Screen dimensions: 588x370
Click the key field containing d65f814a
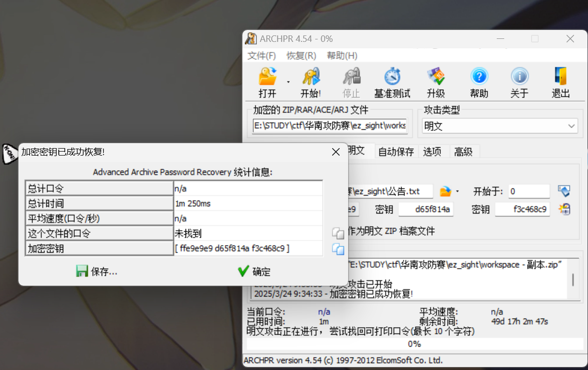pos(426,209)
